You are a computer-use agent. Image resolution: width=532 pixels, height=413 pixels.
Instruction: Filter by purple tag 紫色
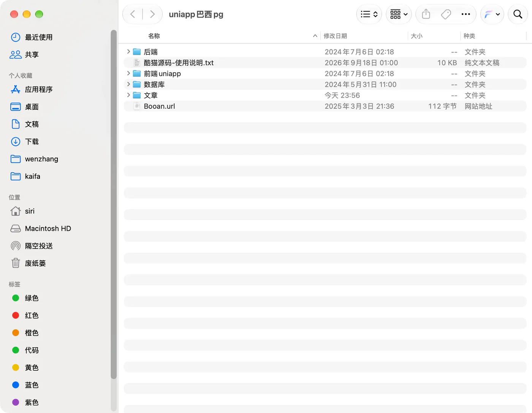tap(25, 402)
